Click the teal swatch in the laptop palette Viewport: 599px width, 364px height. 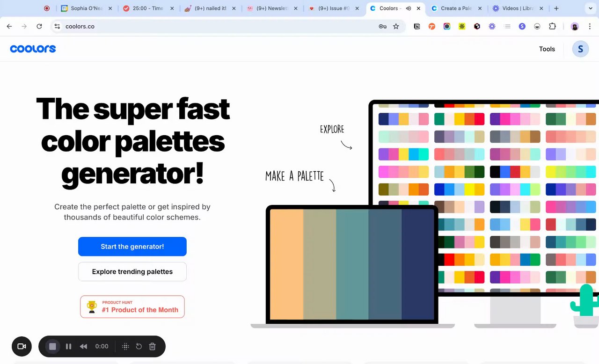352,264
